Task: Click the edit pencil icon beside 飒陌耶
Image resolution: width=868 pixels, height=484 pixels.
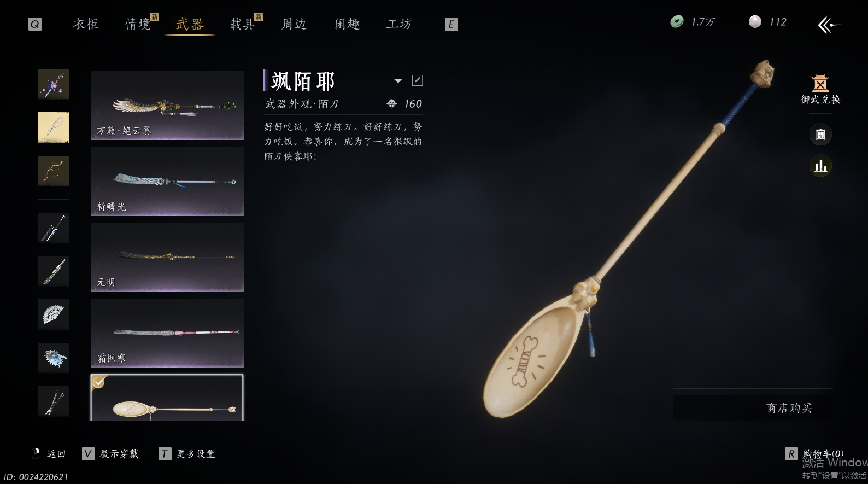Action: point(418,80)
